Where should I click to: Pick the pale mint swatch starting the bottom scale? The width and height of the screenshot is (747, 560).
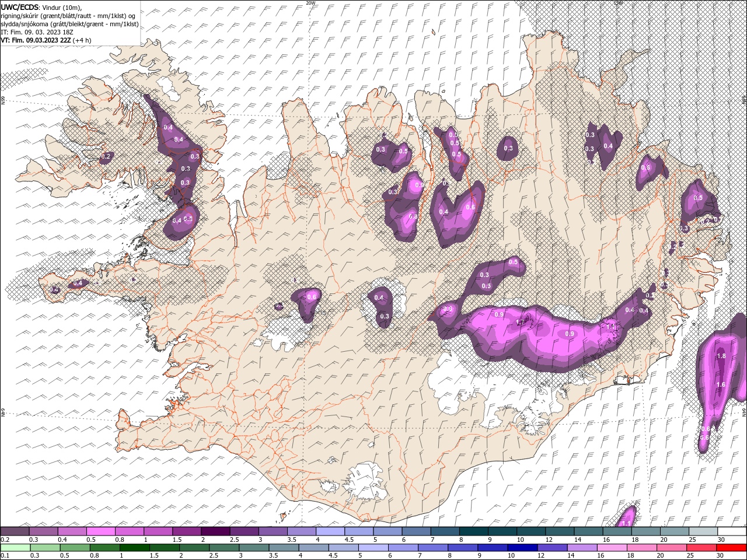coord(15,548)
